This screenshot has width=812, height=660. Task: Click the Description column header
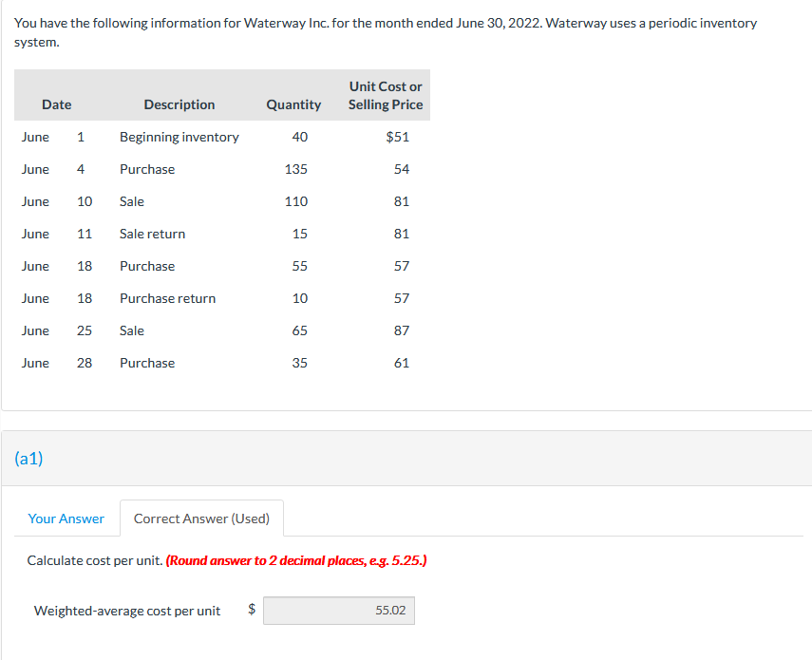[179, 104]
